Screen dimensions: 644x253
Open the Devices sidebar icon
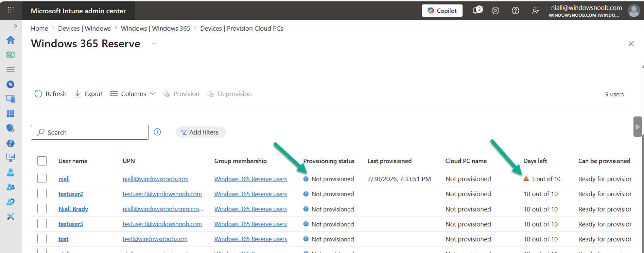coord(11,99)
